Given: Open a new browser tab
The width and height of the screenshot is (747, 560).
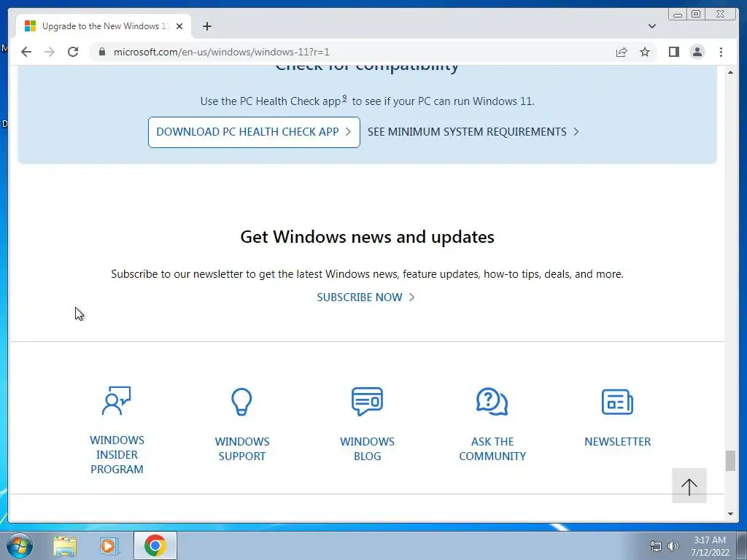Looking at the screenshot, I should (206, 26).
